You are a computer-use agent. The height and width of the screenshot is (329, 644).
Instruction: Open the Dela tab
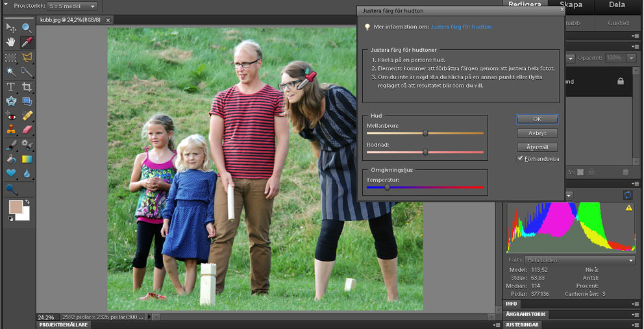pyautogui.click(x=617, y=5)
